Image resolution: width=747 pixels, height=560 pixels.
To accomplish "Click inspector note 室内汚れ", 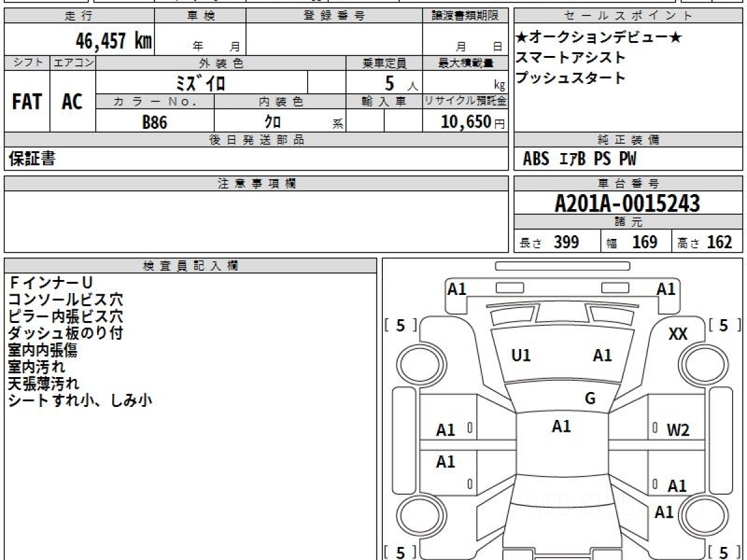I will (x=37, y=367).
